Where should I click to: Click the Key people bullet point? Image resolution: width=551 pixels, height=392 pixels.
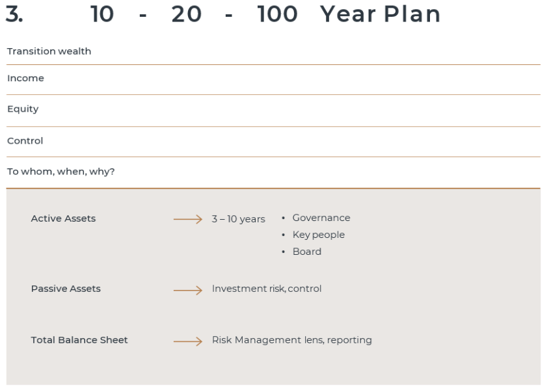point(313,235)
